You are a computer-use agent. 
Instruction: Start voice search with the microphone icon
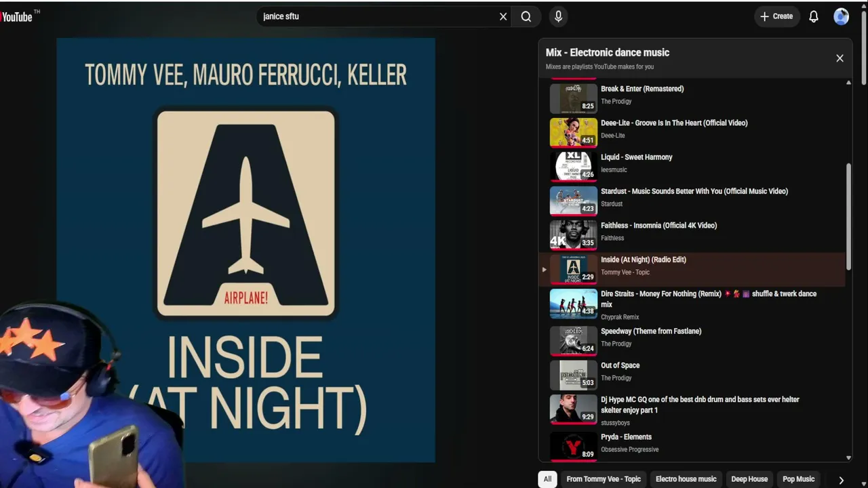559,16
